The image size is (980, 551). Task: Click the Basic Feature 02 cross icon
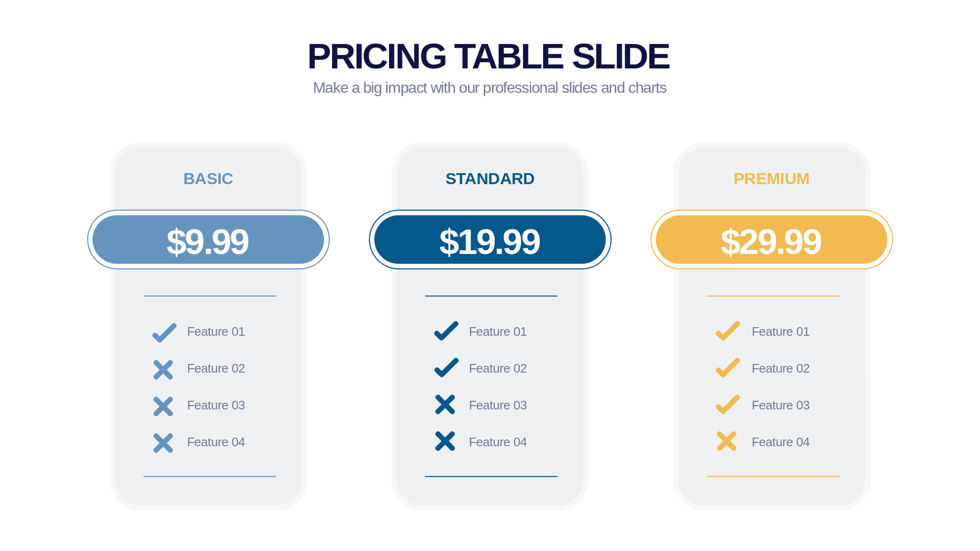click(x=163, y=369)
